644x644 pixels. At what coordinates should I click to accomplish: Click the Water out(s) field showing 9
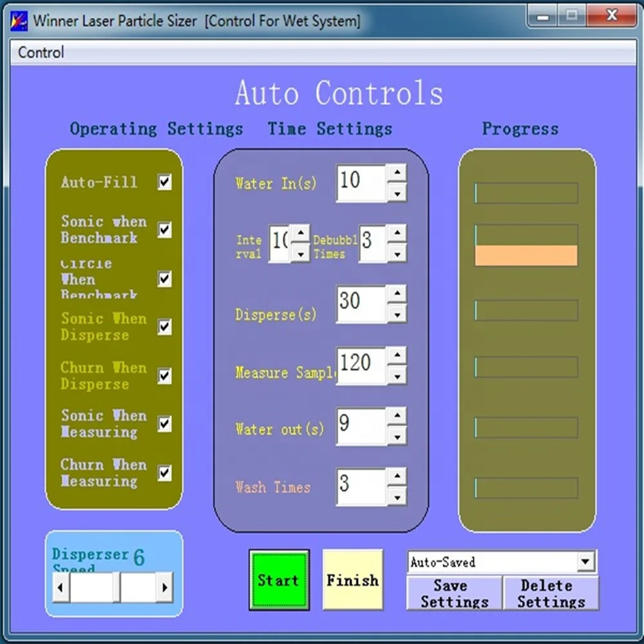point(361,426)
